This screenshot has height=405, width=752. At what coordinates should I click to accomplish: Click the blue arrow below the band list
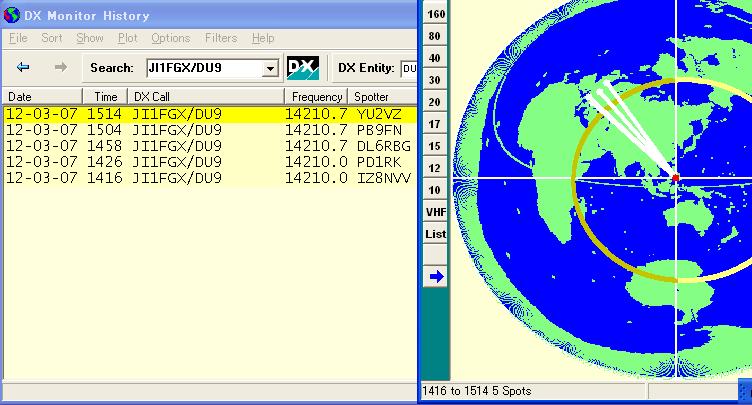[436, 276]
